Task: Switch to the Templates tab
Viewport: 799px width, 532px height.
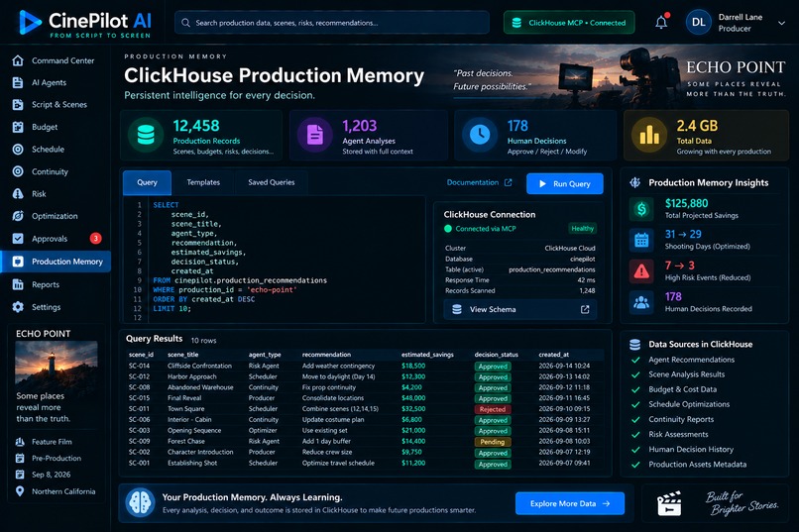Action: [x=203, y=182]
